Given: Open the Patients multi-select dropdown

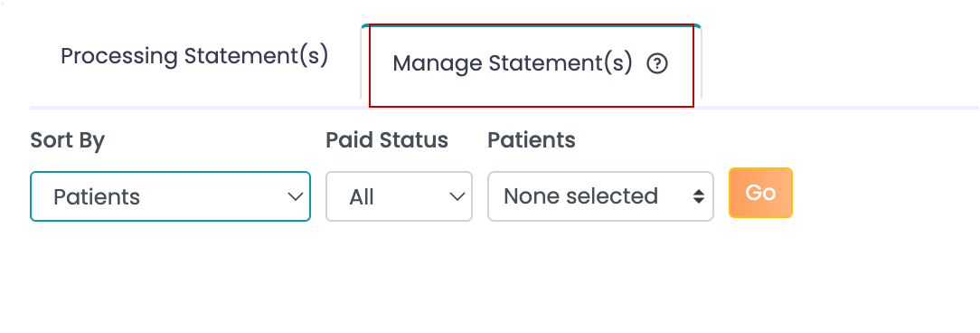Looking at the screenshot, I should [600, 196].
